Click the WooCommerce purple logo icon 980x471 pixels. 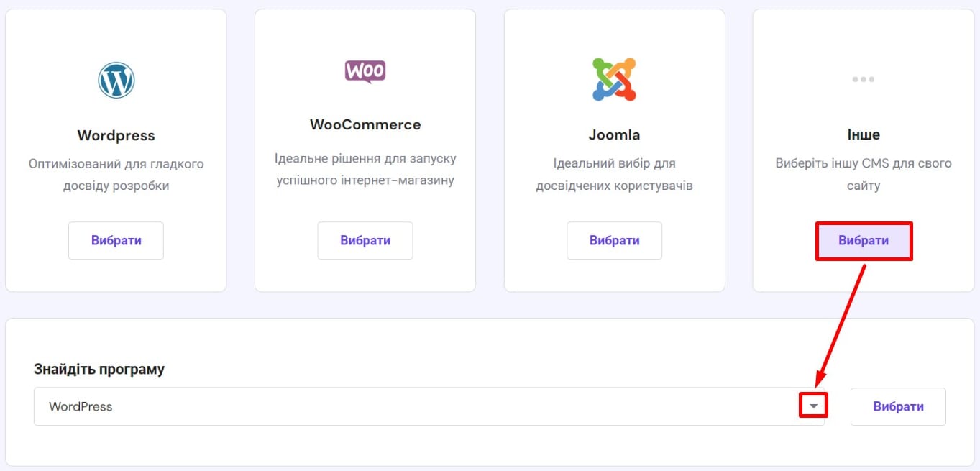click(x=365, y=71)
